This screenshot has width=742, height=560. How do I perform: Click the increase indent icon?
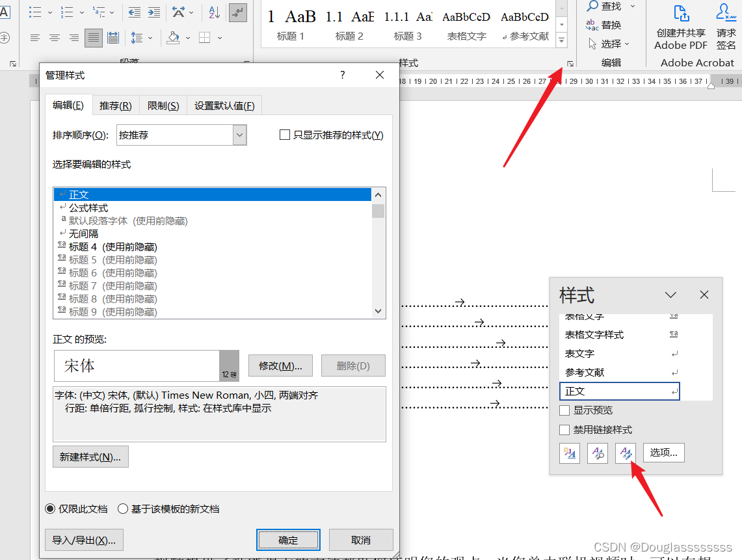(x=154, y=12)
